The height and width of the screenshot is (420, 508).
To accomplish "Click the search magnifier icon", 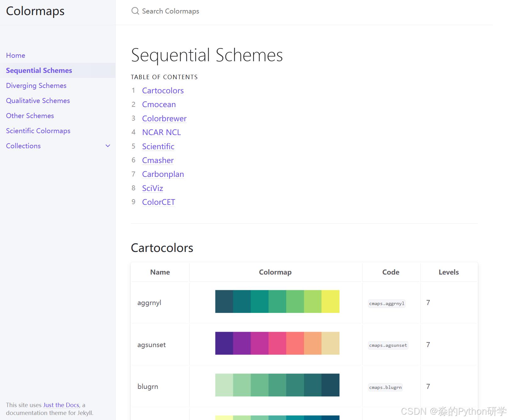I will tap(135, 11).
